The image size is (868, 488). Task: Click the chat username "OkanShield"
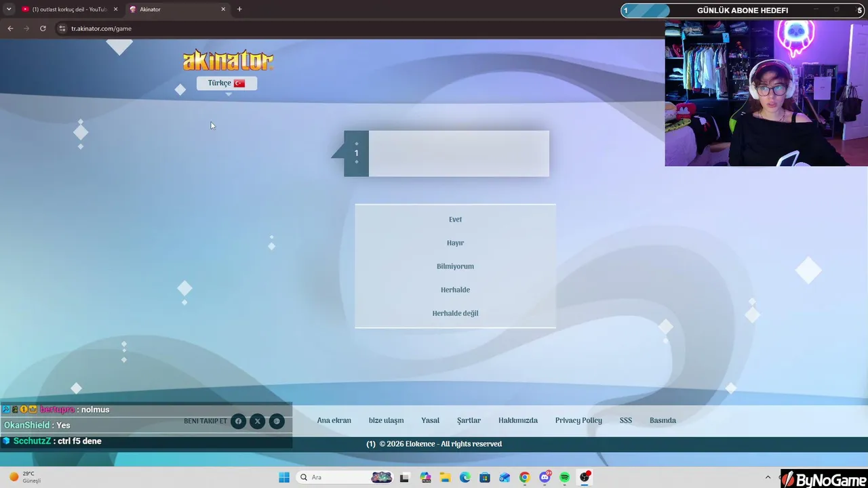(x=27, y=425)
